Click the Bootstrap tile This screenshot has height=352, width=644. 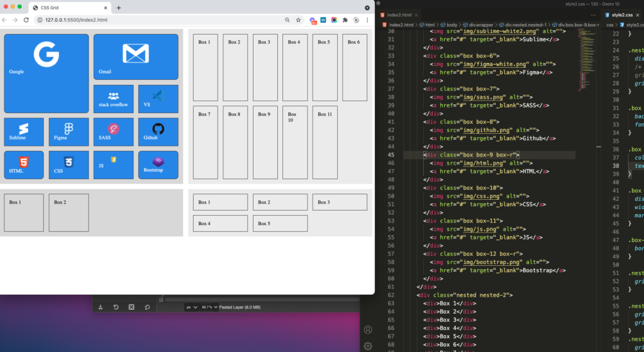[x=158, y=165]
